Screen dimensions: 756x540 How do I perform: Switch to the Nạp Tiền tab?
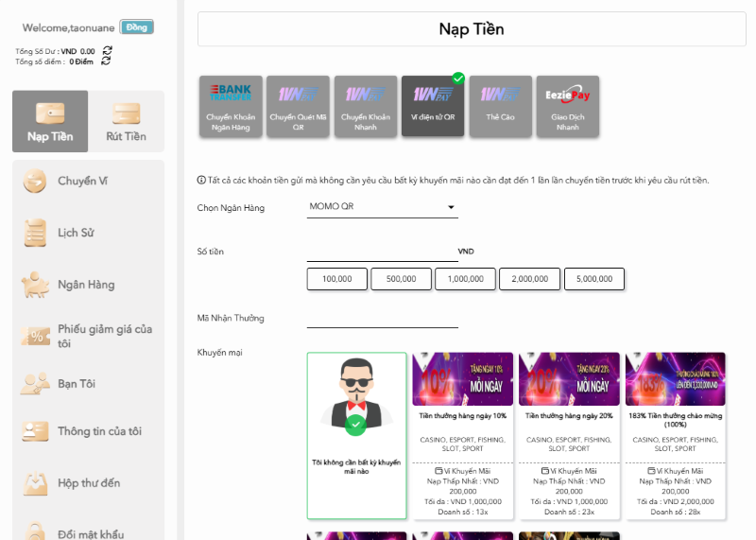point(50,122)
